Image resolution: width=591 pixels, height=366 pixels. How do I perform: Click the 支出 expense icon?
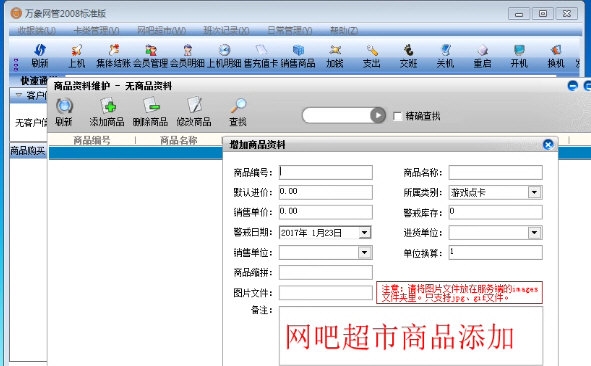[x=372, y=50]
